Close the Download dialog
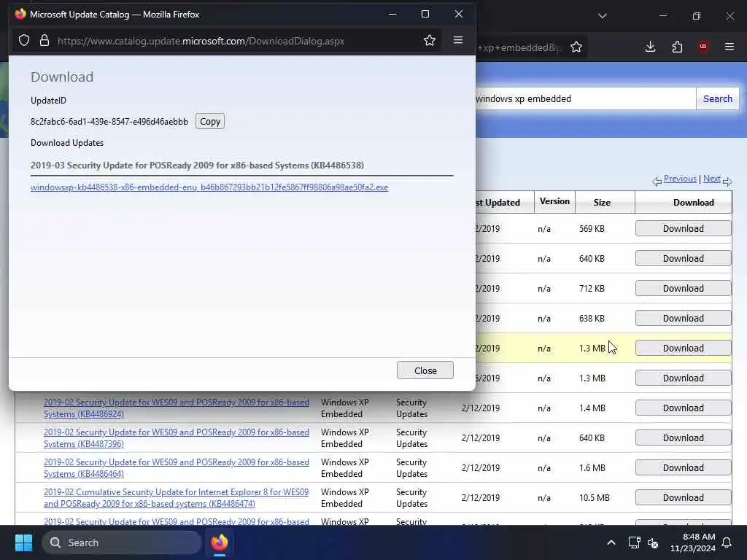Screen dimensions: 747x560 pos(425,370)
